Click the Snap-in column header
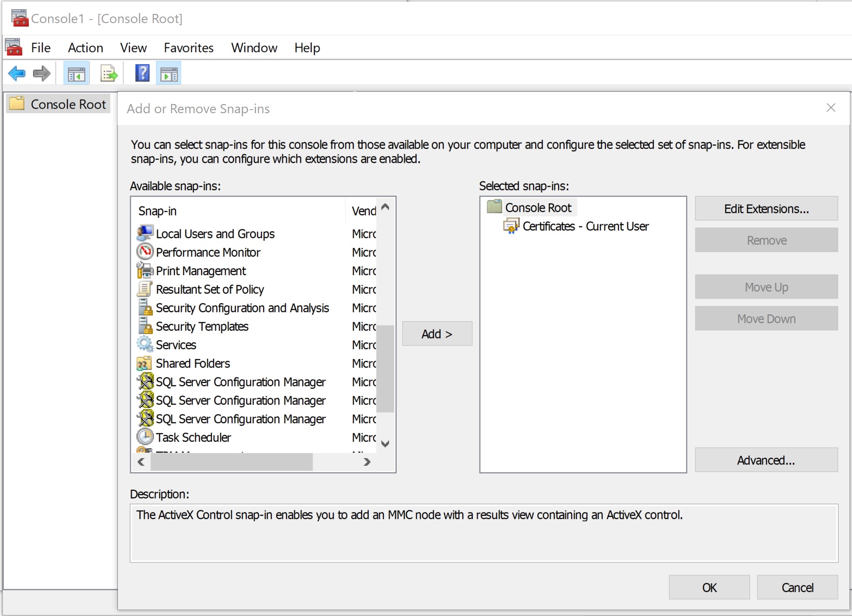This screenshot has width=852, height=616. [x=239, y=211]
